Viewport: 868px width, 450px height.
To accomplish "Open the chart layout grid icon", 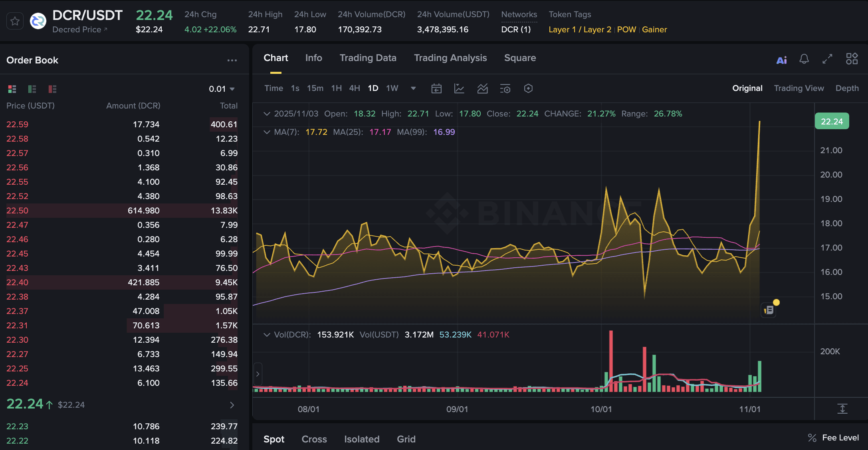I will click(852, 59).
